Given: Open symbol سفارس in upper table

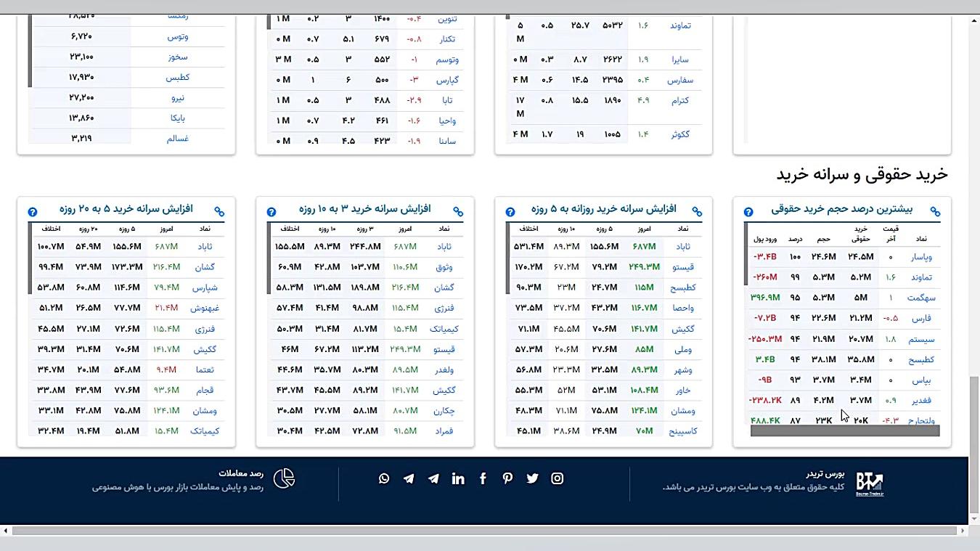Looking at the screenshot, I should 680,80.
